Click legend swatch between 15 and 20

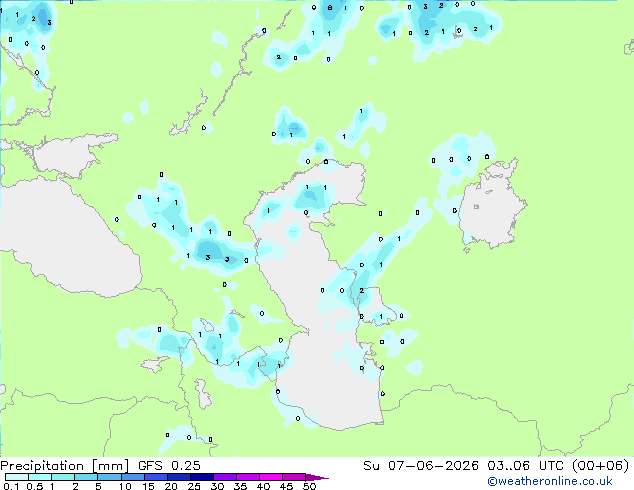coord(156,477)
